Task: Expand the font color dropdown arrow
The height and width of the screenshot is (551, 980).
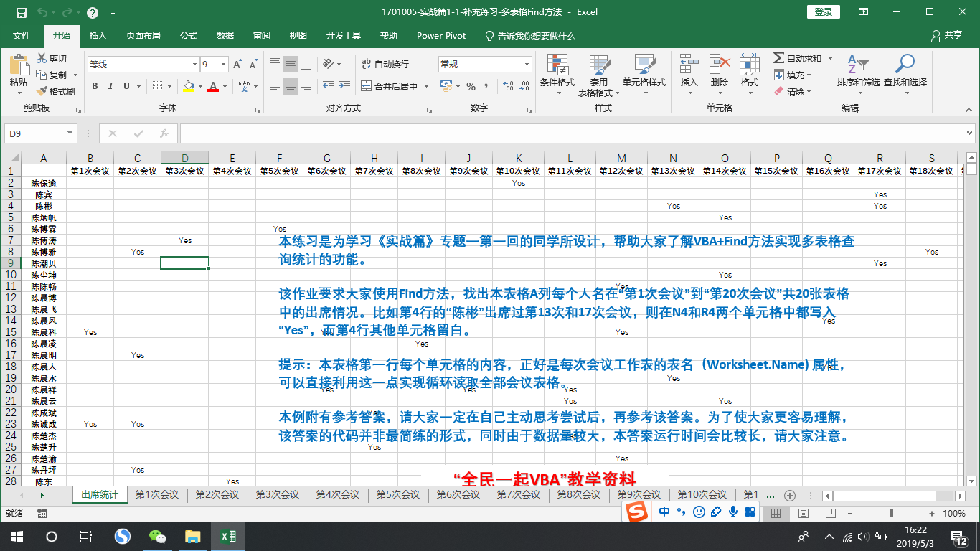Action: (223, 86)
